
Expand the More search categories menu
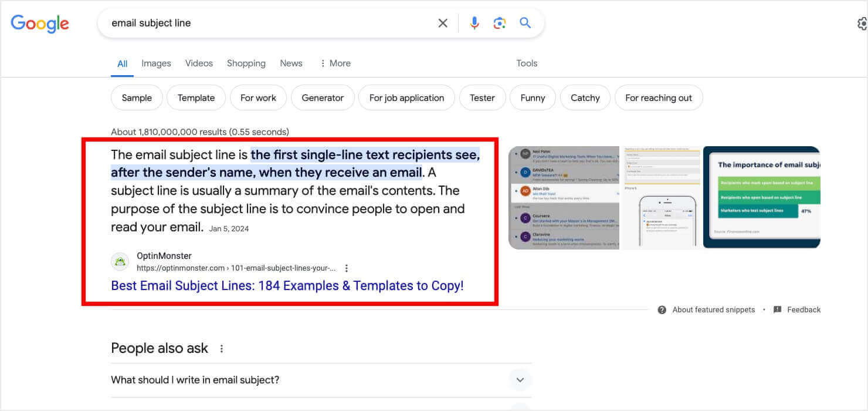(x=335, y=63)
